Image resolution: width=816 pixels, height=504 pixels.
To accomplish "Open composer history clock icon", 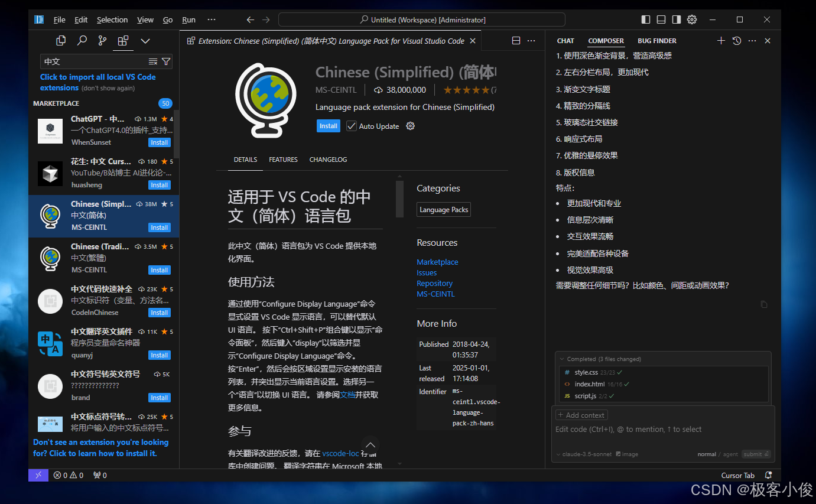I will click(x=736, y=41).
